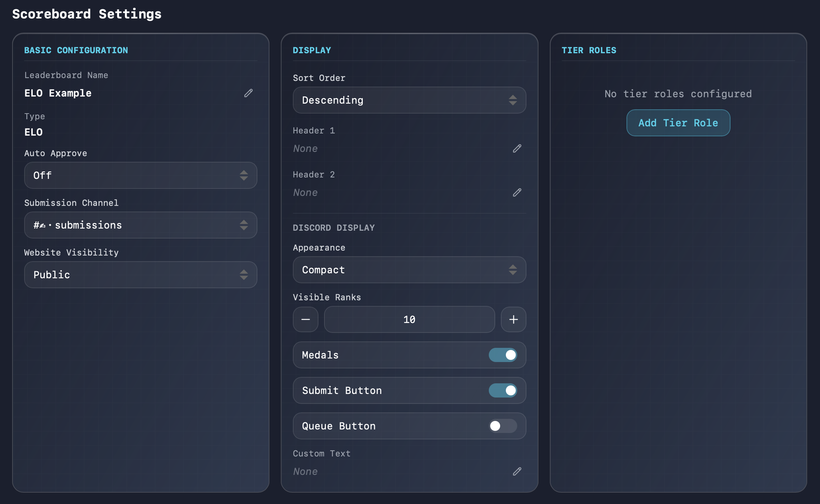Open the Submission Channel dropdown
The image size is (820, 504).
click(x=140, y=225)
